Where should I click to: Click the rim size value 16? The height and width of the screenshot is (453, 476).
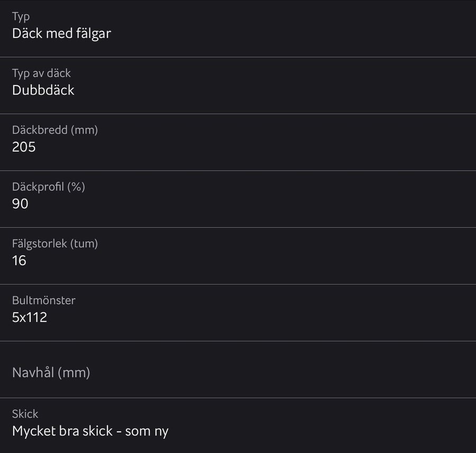tap(19, 261)
